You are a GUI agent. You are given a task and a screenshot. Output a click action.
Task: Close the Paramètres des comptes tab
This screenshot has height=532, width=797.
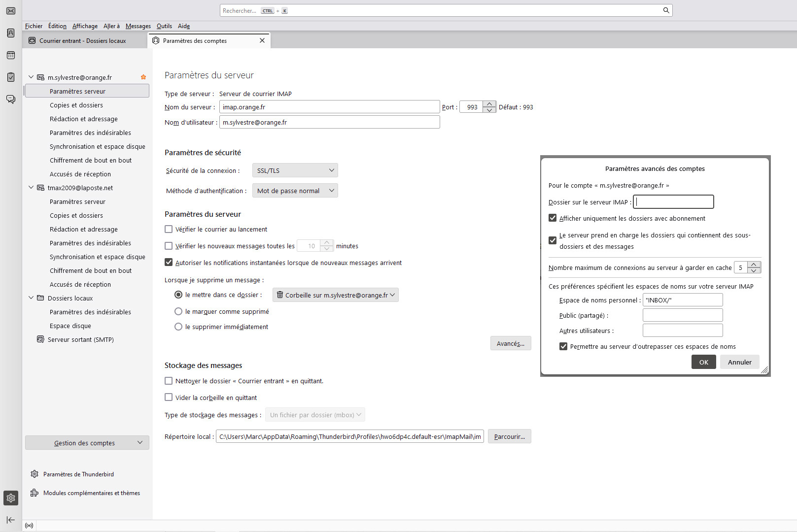[262, 40]
